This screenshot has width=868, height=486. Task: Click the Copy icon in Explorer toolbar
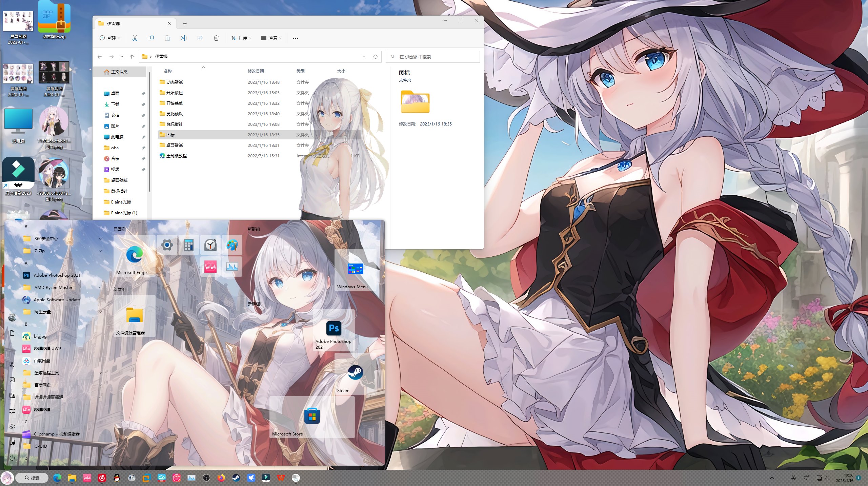[151, 38]
